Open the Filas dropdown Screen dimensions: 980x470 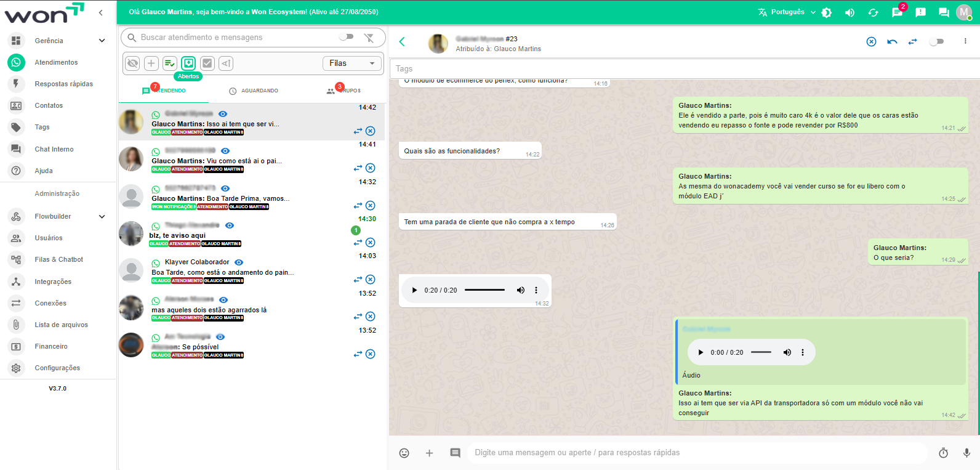tap(351, 63)
